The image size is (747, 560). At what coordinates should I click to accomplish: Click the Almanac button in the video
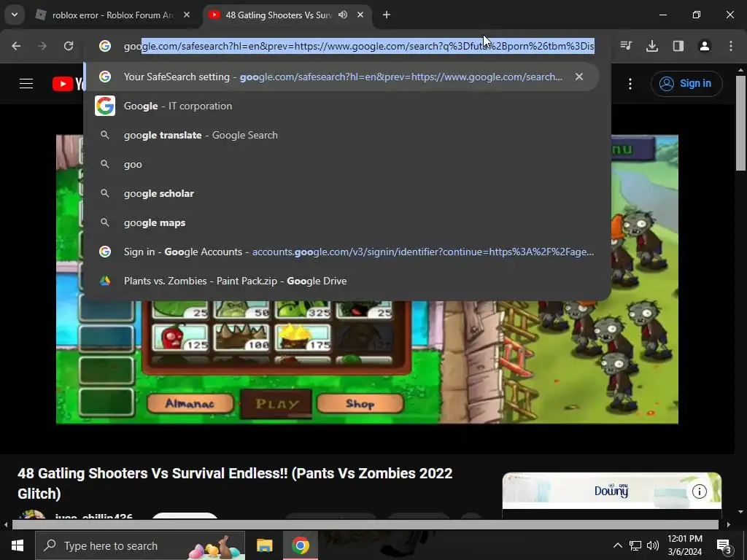190,404
